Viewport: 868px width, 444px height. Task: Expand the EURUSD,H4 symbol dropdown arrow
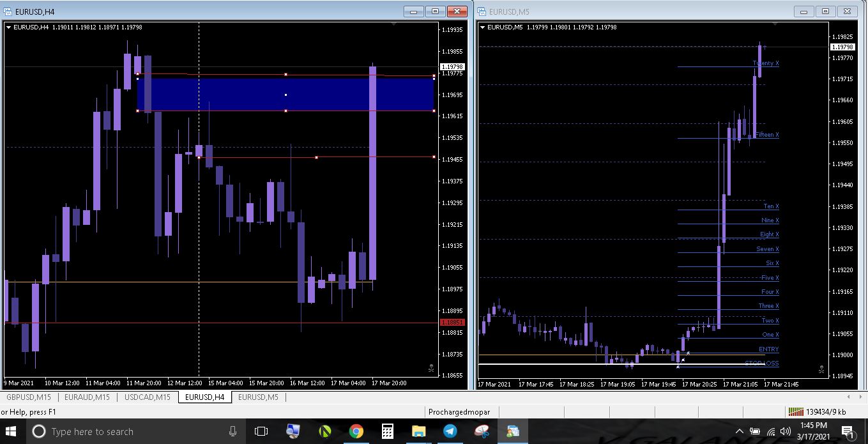click(8, 27)
